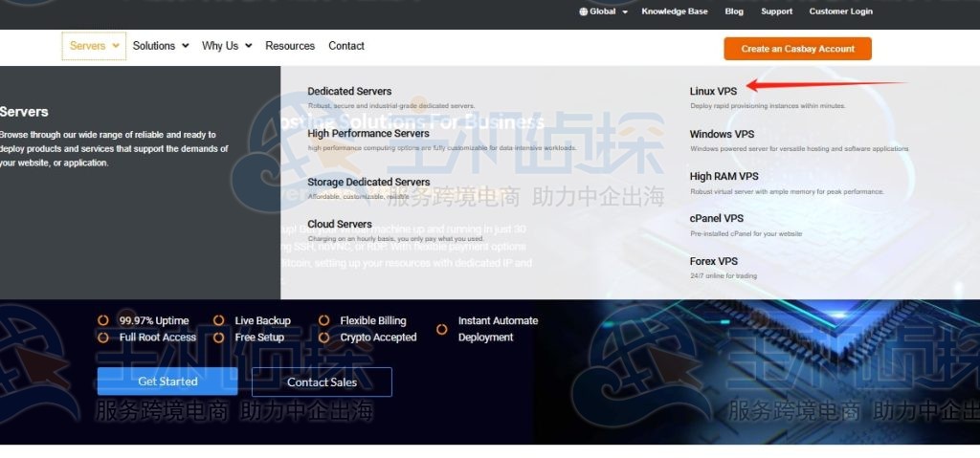Choose Windows VPS

pos(722,134)
